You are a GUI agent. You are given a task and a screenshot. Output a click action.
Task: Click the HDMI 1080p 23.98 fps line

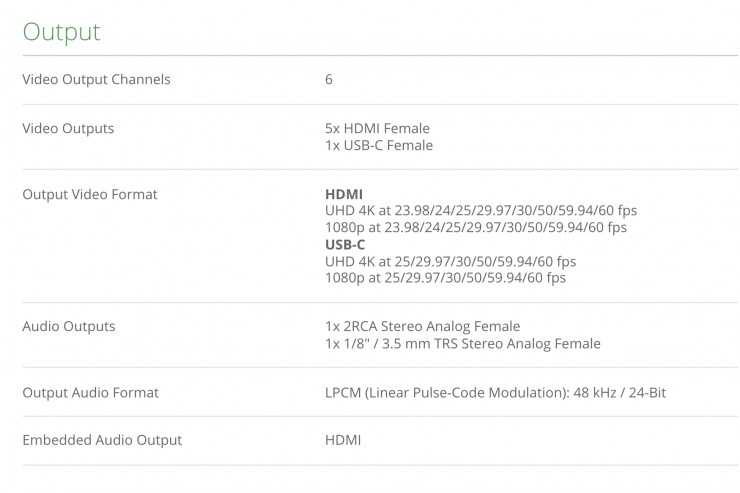[476, 227]
